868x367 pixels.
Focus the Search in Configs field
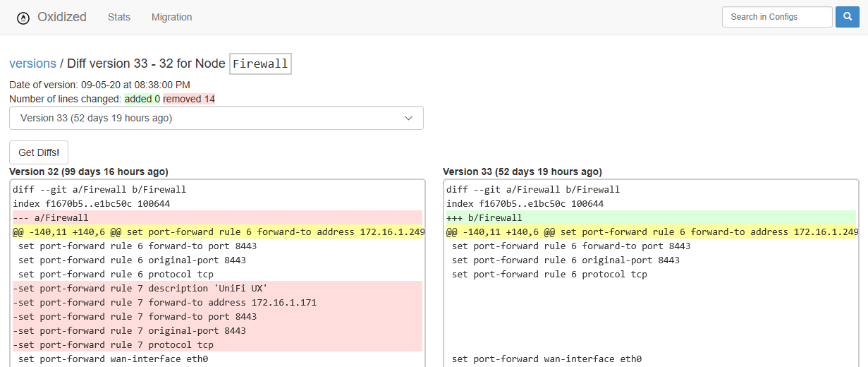pos(777,17)
